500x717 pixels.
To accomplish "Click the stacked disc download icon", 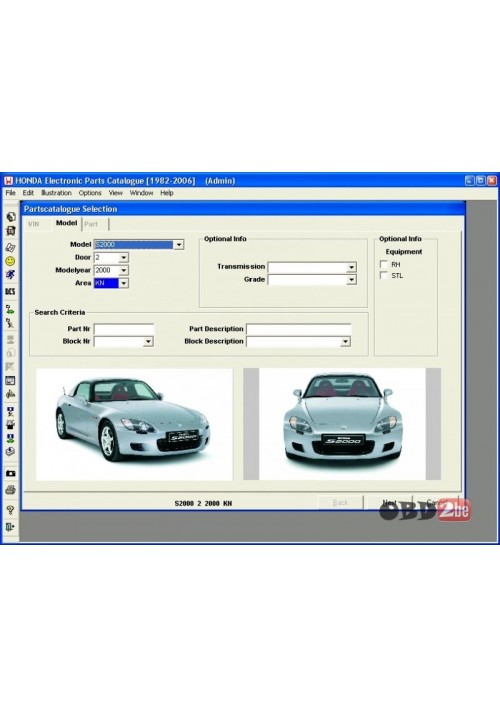I will (11, 452).
